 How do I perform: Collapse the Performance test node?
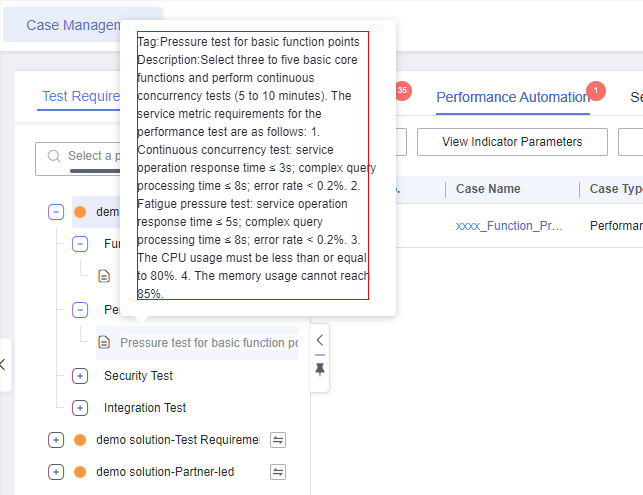[80, 310]
